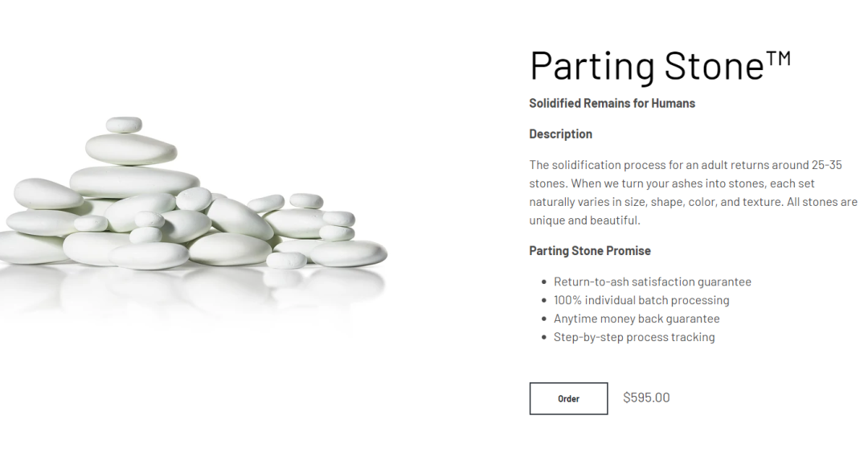Click the Description heading
The height and width of the screenshot is (461, 868).
click(560, 134)
